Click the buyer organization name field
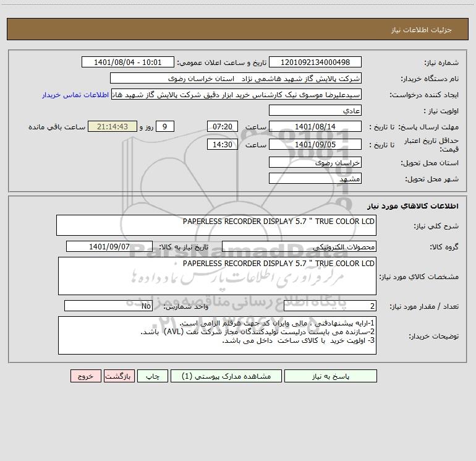 click(x=236, y=78)
